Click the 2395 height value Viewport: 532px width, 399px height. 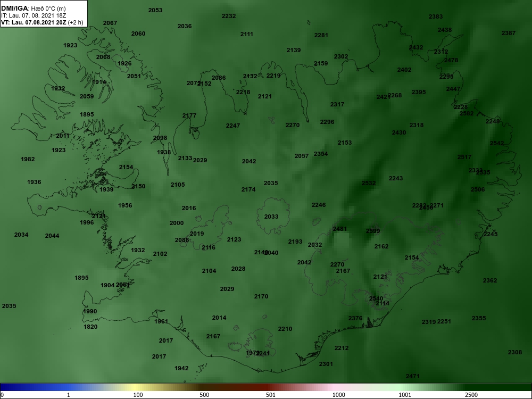pos(419,92)
